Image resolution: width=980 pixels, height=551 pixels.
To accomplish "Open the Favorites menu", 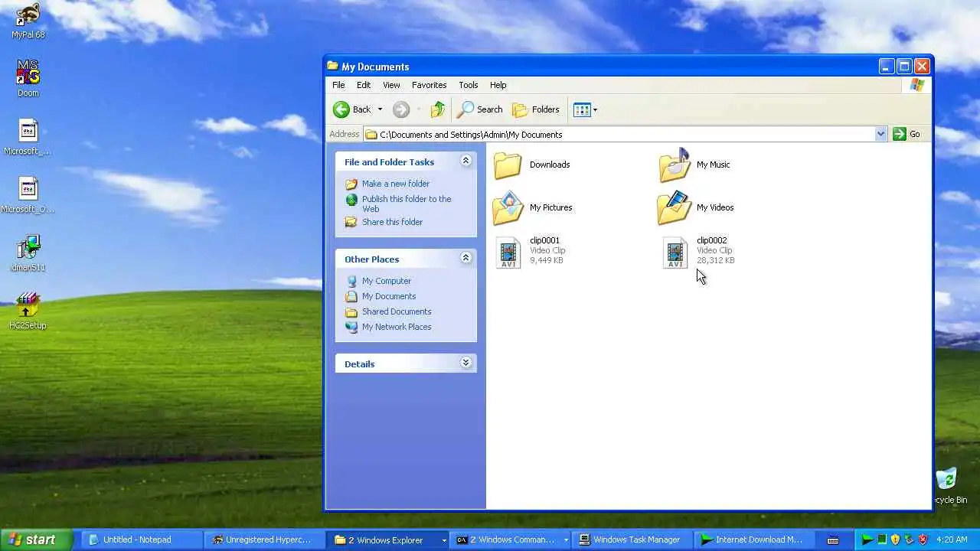I will (x=429, y=85).
